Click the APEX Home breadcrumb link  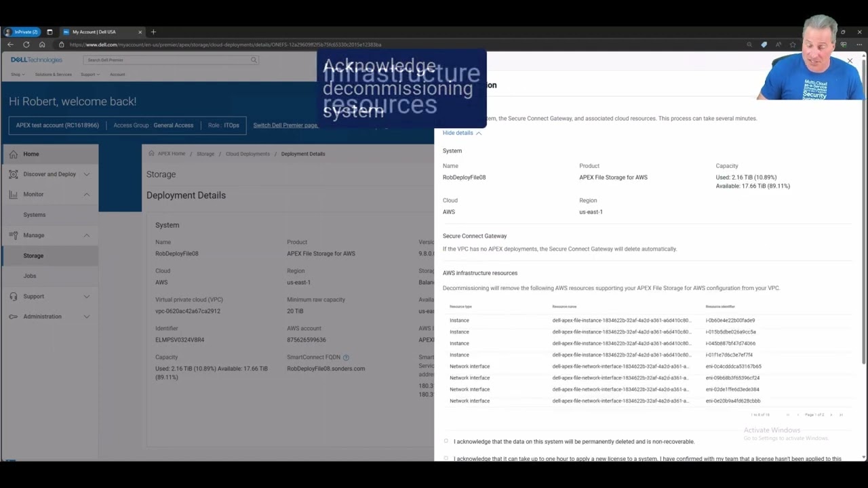[x=171, y=154]
